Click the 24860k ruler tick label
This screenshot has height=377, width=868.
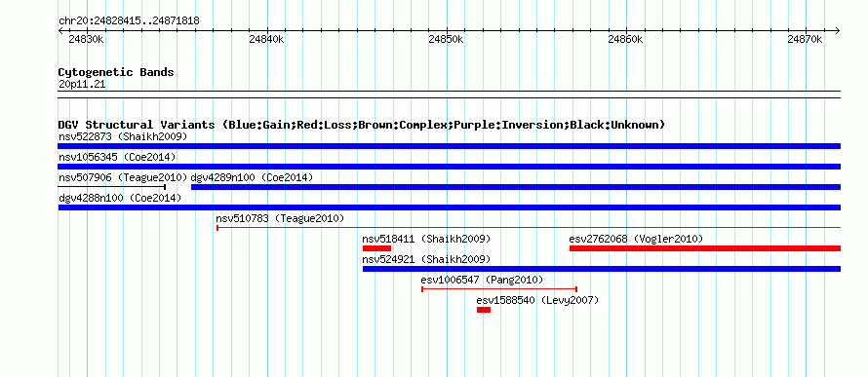[x=625, y=39]
